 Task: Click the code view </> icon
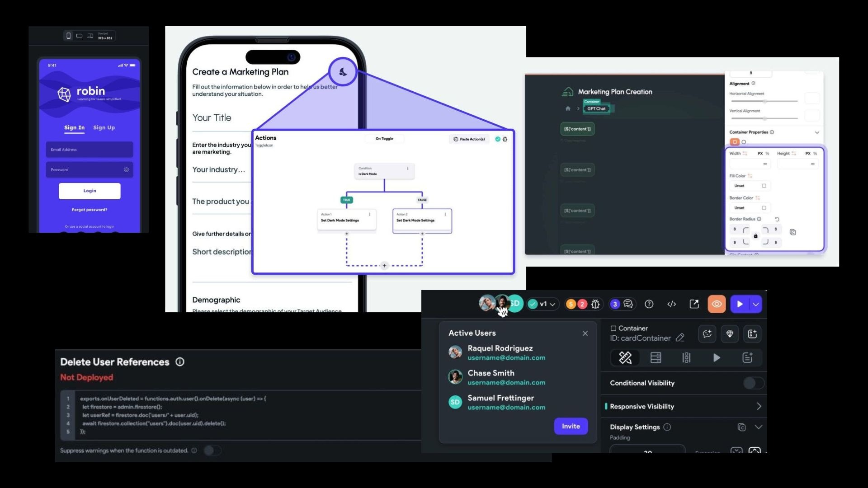[x=672, y=304]
